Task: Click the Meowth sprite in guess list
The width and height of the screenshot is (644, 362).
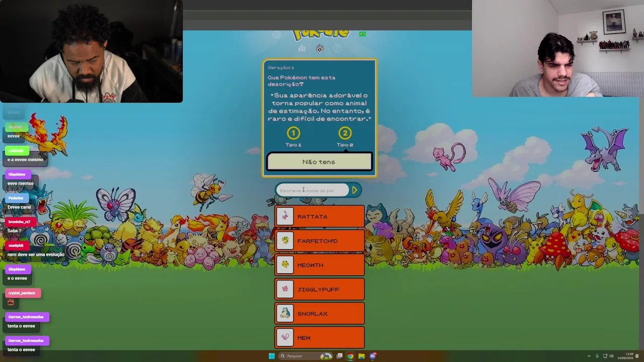Action: coord(285,265)
